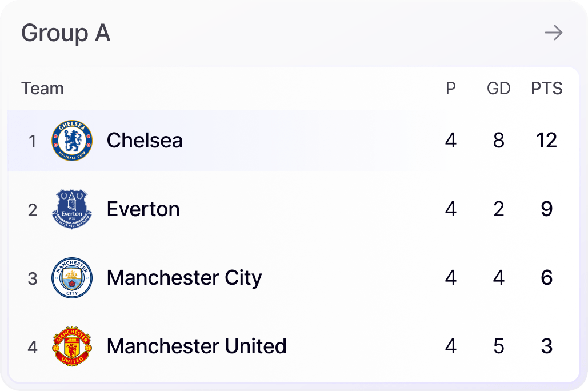Open the Manchester United team name

point(197,346)
